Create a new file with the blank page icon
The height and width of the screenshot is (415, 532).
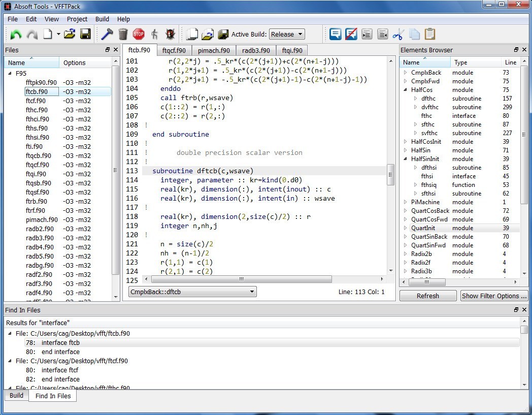pyautogui.click(x=48, y=34)
